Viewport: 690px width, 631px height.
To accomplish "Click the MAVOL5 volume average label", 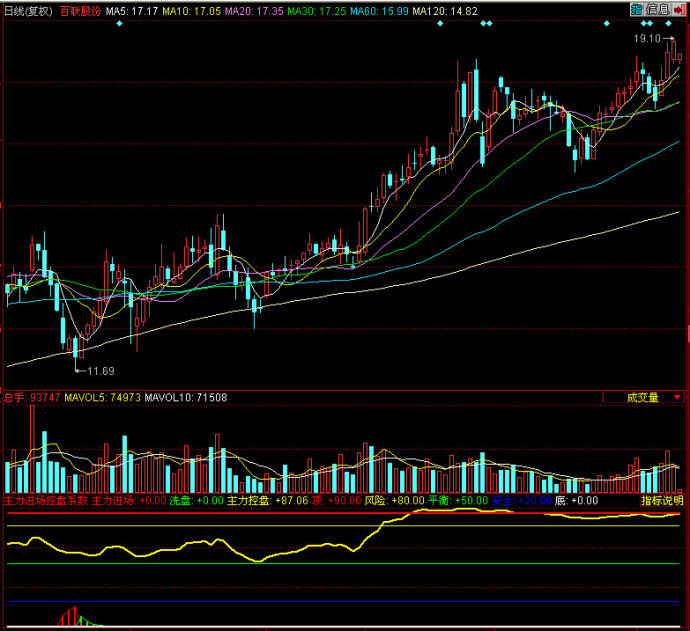I will tap(102, 397).
